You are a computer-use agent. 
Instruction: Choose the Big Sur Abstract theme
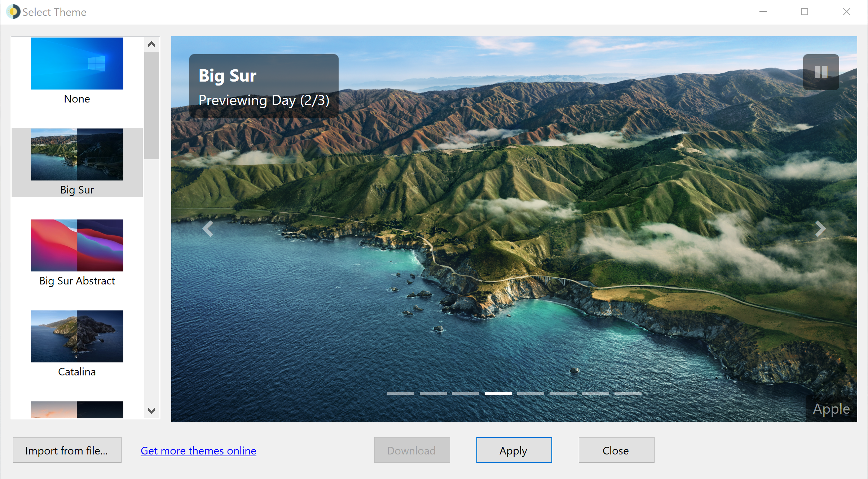(77, 246)
